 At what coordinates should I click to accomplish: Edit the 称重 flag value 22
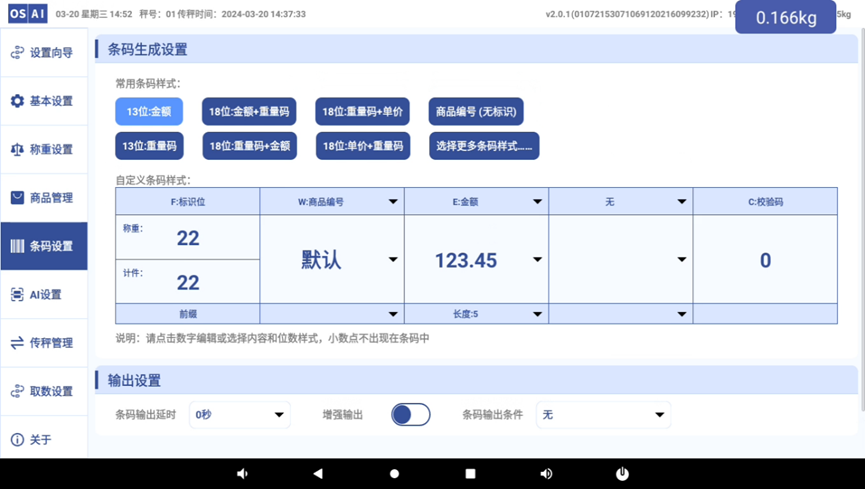tap(188, 238)
